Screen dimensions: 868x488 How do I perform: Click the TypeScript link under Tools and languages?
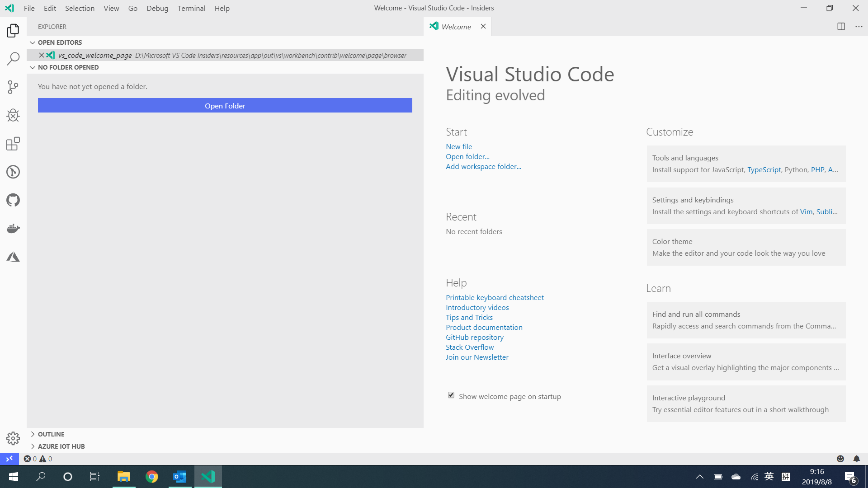(x=764, y=169)
